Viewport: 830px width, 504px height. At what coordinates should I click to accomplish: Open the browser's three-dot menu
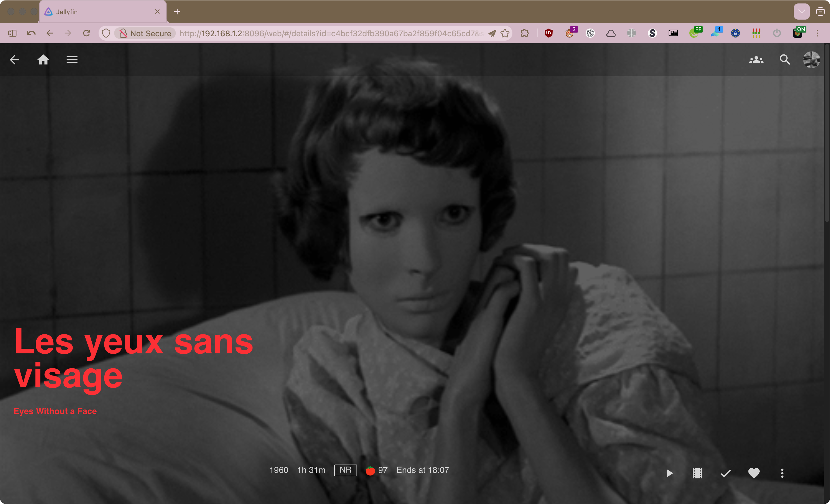point(817,33)
